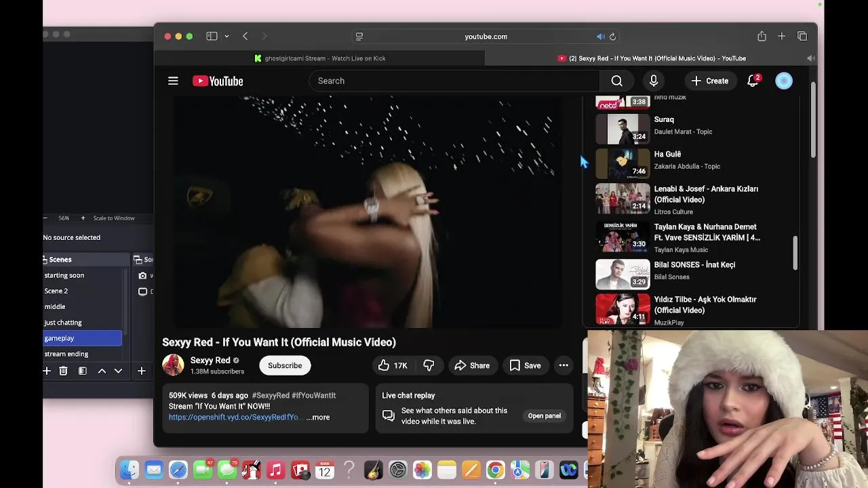Show Safari sidebar
This screenshot has width=868, height=488.
[x=212, y=37]
